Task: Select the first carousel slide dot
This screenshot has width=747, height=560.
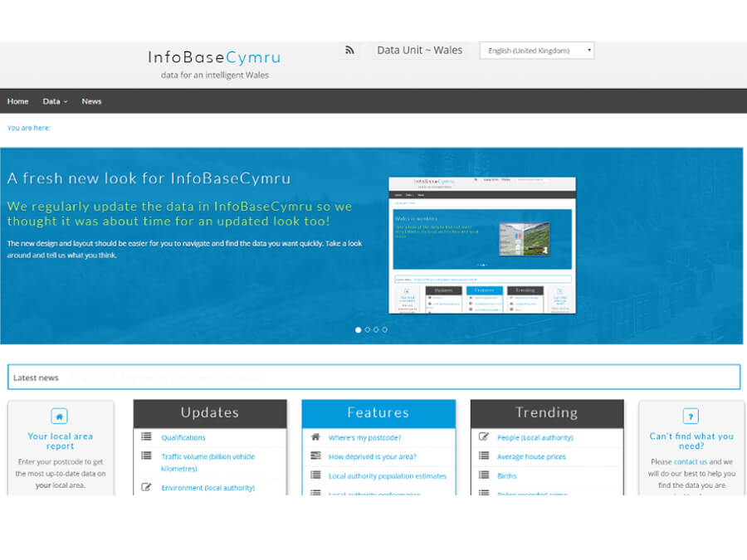Action: (x=359, y=329)
